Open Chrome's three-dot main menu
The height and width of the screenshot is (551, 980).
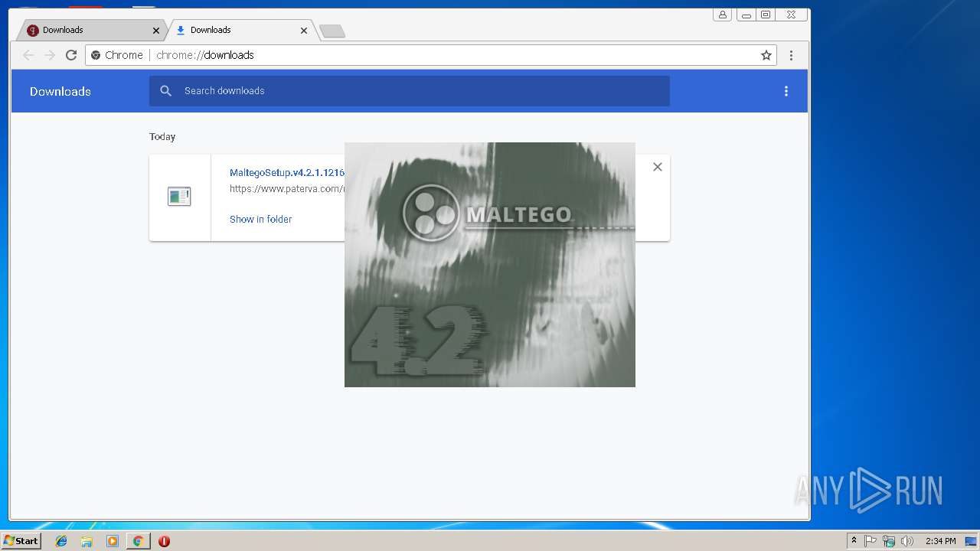coord(791,55)
